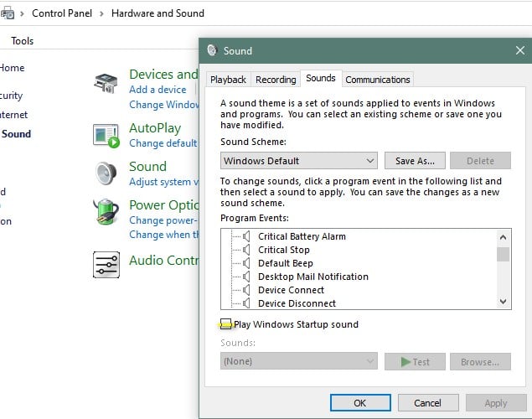The width and height of the screenshot is (532, 419).
Task: Click speaker icon beside Critical Battery Alarm
Action: (247, 236)
